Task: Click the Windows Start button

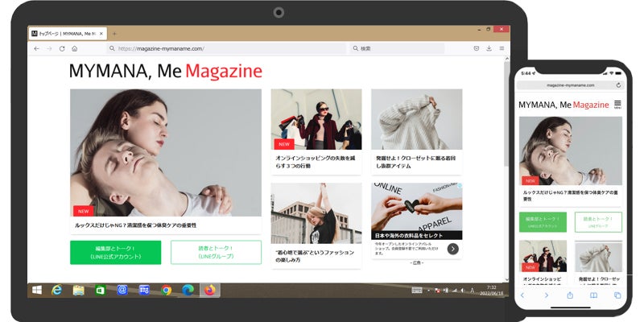Action: pyautogui.click(x=36, y=290)
